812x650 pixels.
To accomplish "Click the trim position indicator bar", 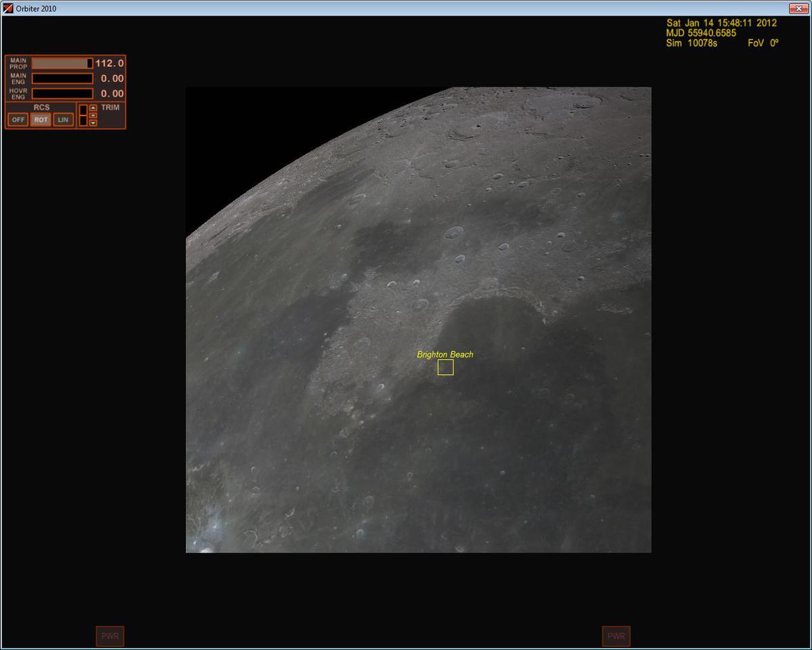I will click(x=83, y=115).
